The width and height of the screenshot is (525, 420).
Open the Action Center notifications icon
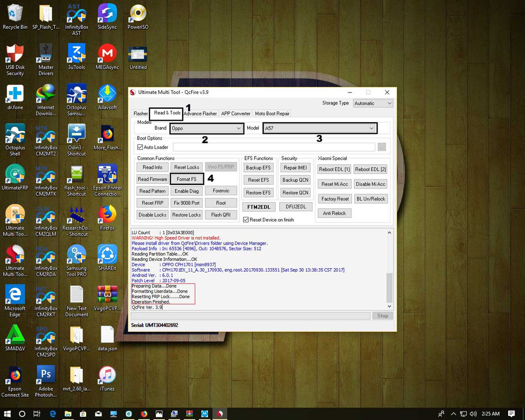tap(511, 414)
